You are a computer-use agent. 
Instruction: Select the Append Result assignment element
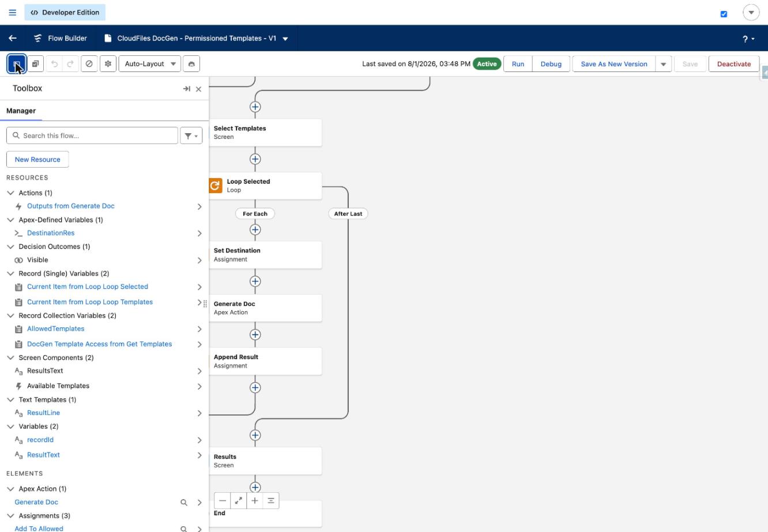point(265,361)
